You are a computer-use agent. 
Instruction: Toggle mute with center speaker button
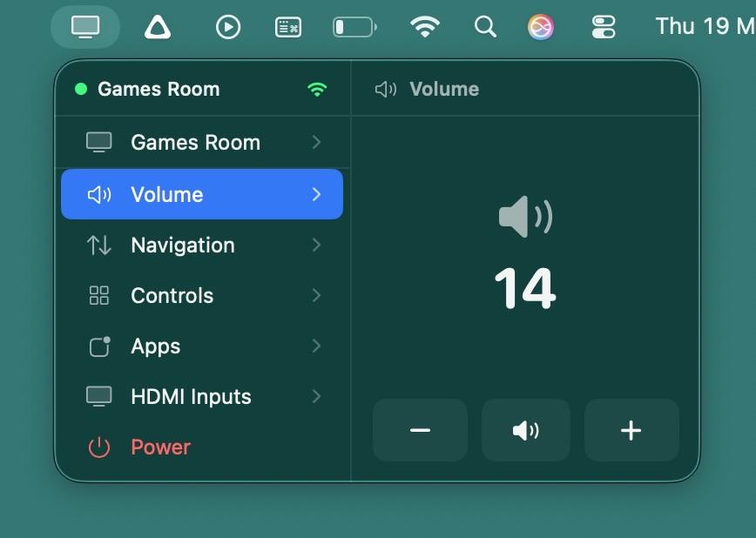coord(526,430)
